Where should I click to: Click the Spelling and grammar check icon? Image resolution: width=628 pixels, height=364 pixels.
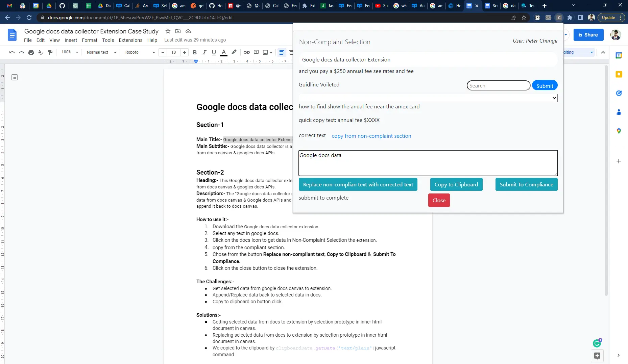pyautogui.click(x=41, y=52)
